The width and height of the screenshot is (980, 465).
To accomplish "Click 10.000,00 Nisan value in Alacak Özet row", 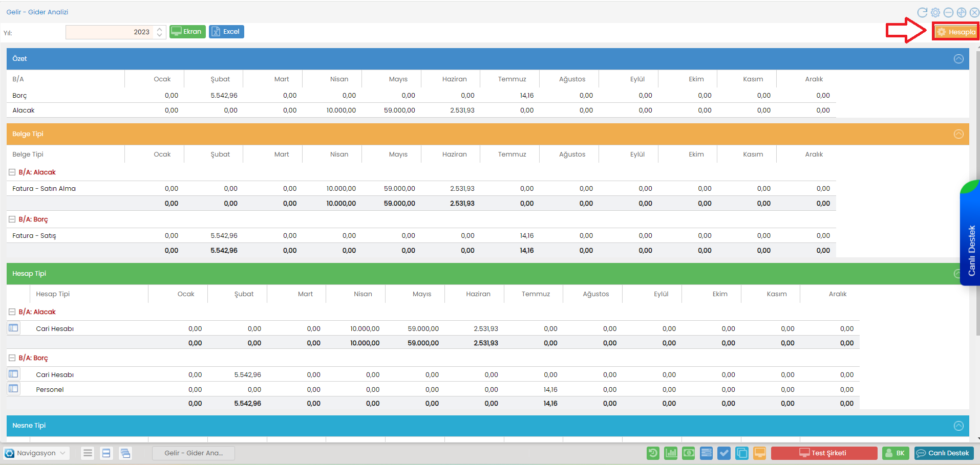I will (x=341, y=110).
